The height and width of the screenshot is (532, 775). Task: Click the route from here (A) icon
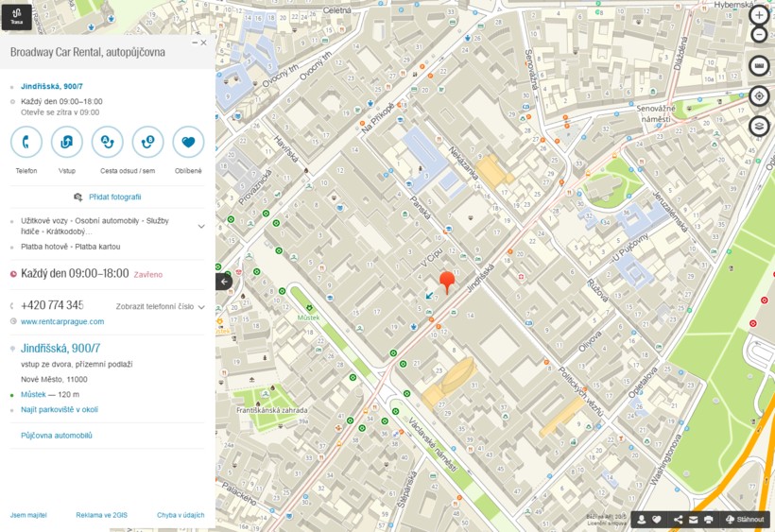[x=107, y=143]
